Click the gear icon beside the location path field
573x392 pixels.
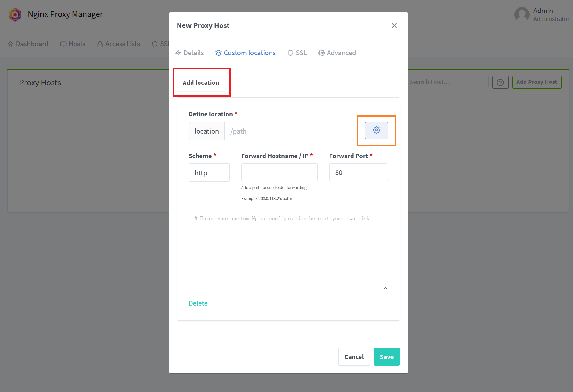click(376, 130)
